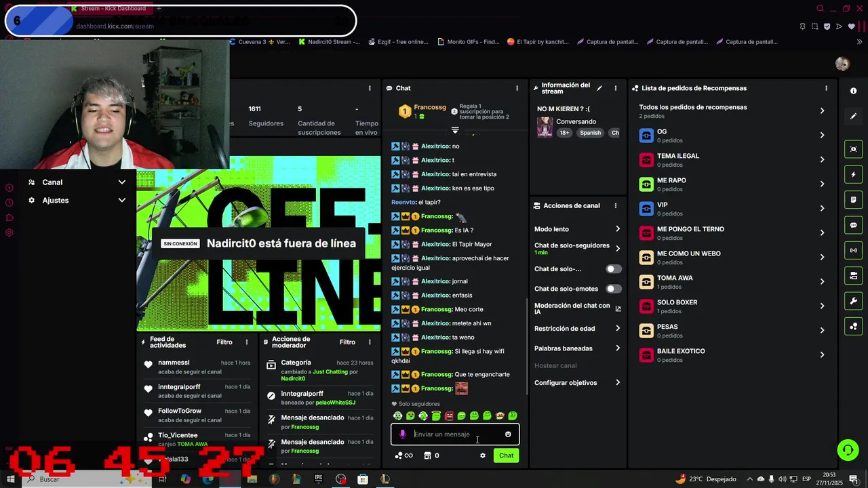Open Chat de solo-seguidores settings
The width and height of the screenshot is (868, 488).
(577, 248)
